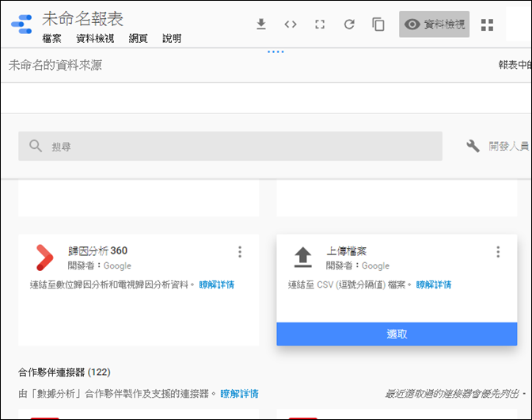Click 瞭解詳情 link under 合作夥伴連接器
The height and width of the screenshot is (420, 532).
pos(239,394)
